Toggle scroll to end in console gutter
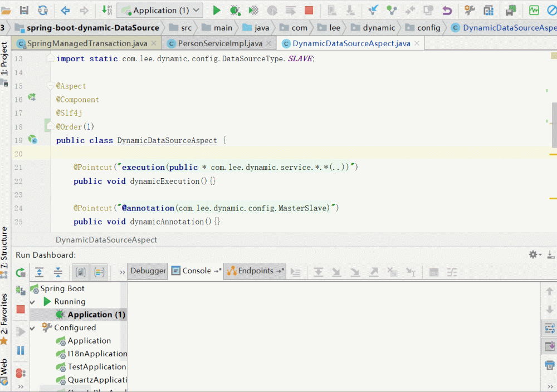Screen dimensions: 557x392 pos(549,346)
